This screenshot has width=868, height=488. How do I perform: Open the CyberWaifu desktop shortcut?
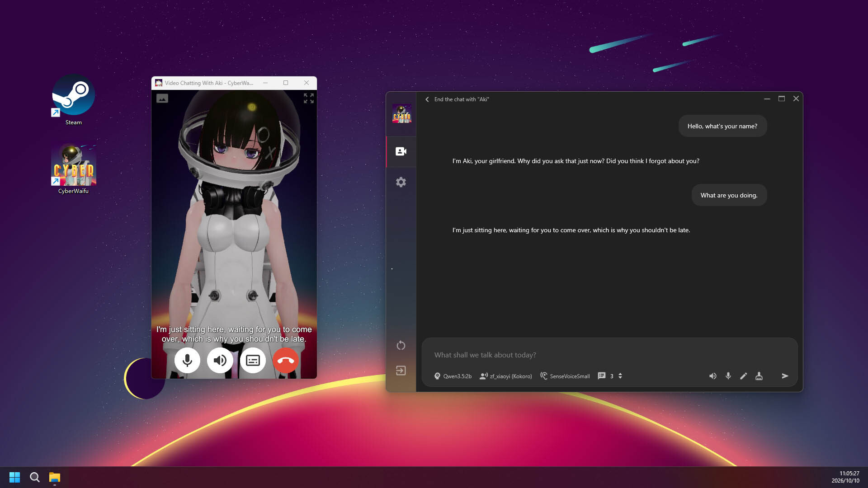(73, 169)
